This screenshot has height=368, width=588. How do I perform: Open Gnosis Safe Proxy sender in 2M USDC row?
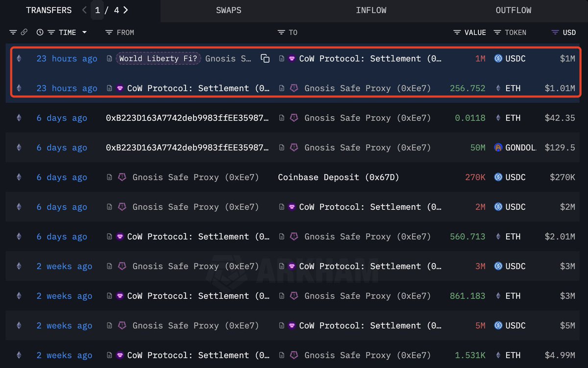(196, 207)
